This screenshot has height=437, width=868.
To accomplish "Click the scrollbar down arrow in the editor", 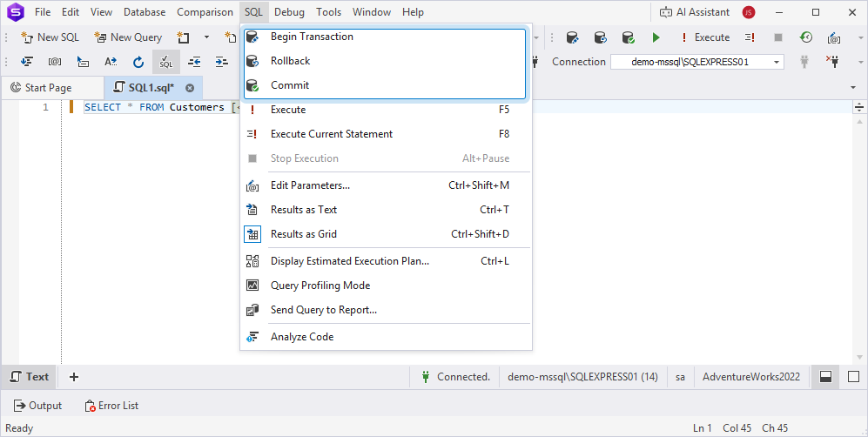I will pos(859,357).
